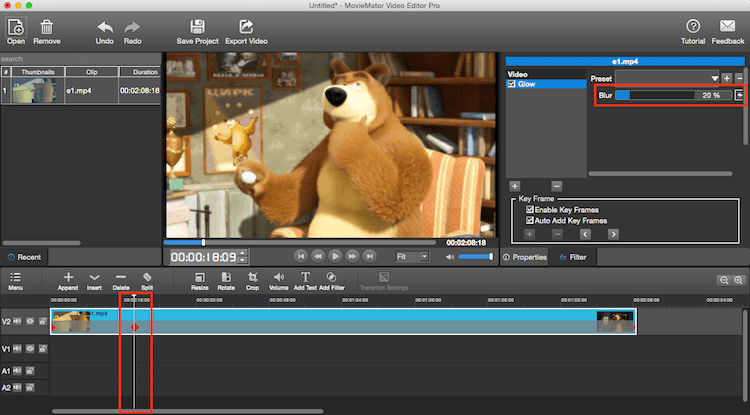Lock the V2 track

(43, 321)
